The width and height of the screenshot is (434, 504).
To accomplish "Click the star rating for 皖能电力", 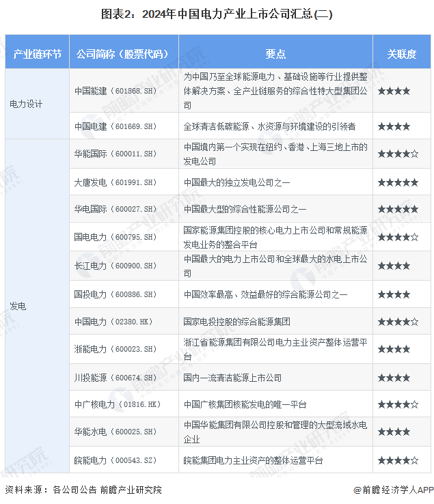I will click(x=398, y=460).
